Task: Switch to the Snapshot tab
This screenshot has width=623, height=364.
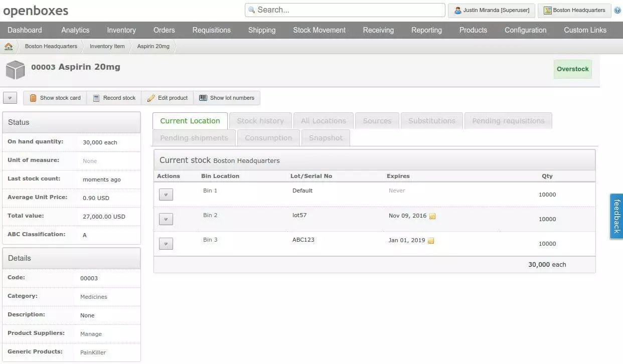Action: (326, 138)
